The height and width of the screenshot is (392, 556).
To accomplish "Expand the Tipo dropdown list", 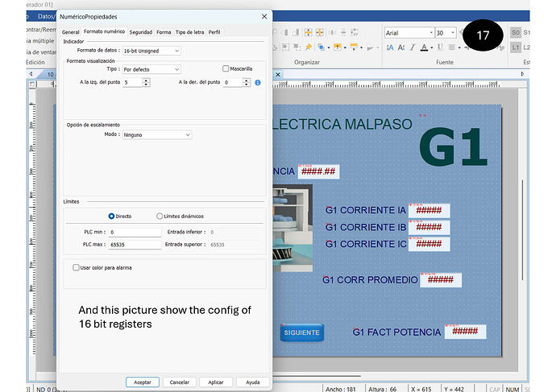I will (151, 70).
